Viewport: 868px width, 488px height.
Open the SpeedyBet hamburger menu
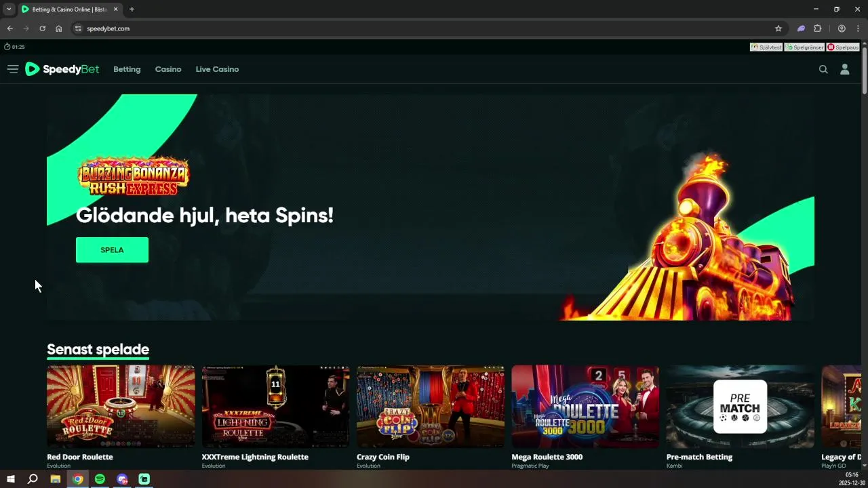point(12,69)
